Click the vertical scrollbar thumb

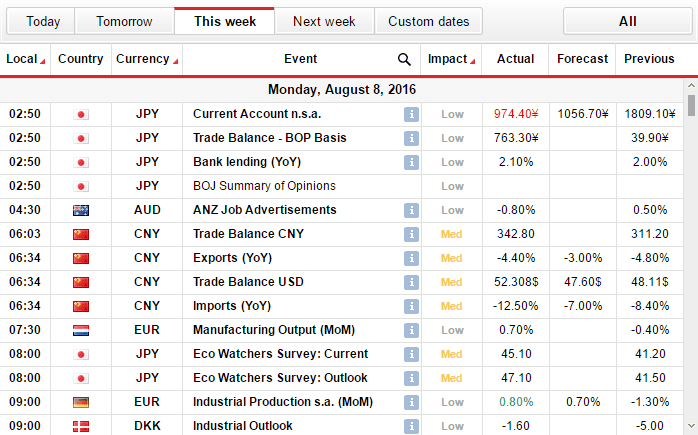690,107
